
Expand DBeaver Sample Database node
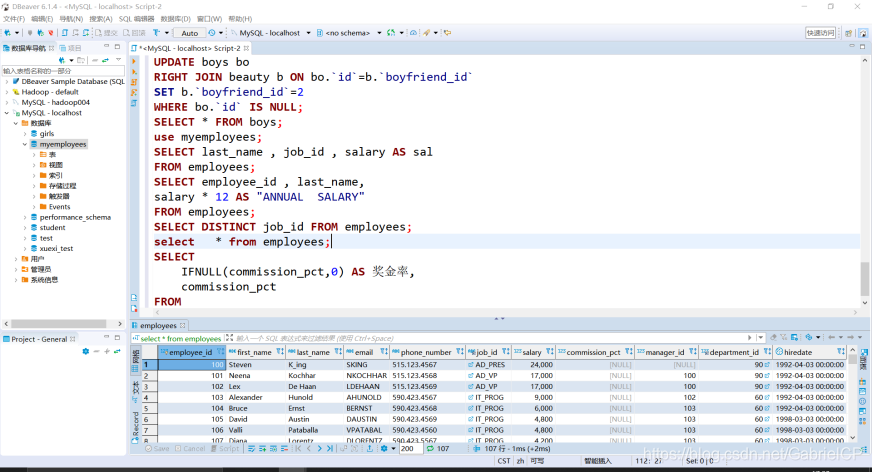[x=7, y=82]
